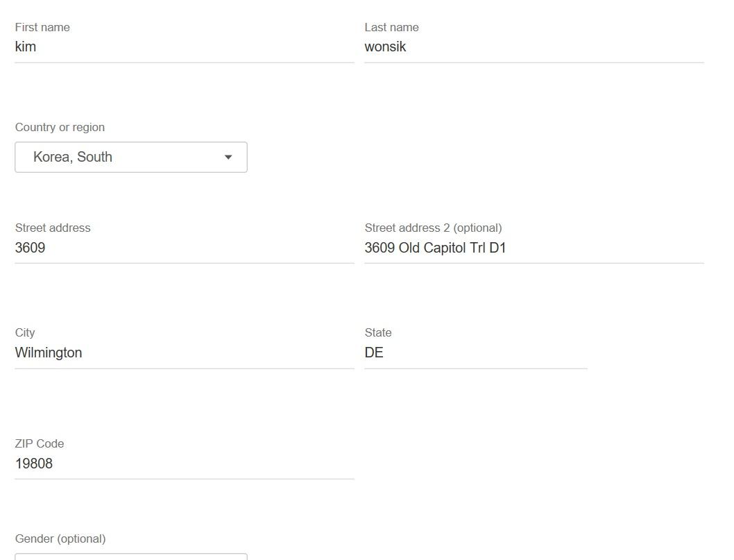Open the Gender dropdown box
Image resolution: width=734 pixels, height=560 pixels.
click(x=130, y=557)
